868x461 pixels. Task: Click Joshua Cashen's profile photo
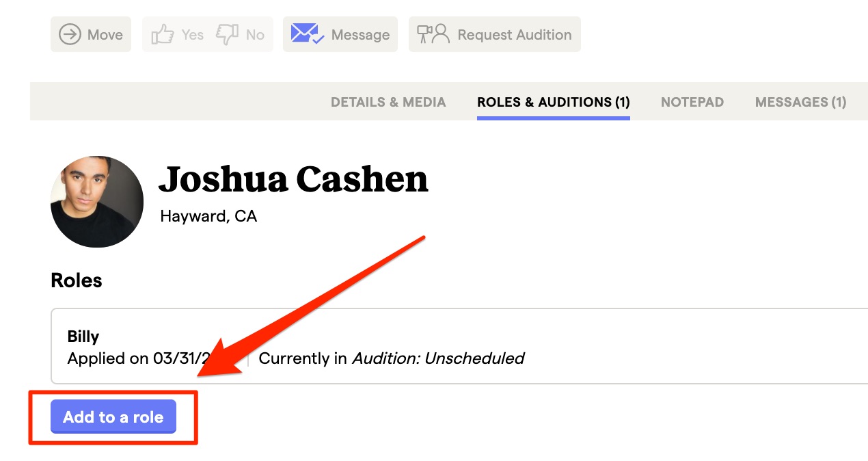coord(97,202)
